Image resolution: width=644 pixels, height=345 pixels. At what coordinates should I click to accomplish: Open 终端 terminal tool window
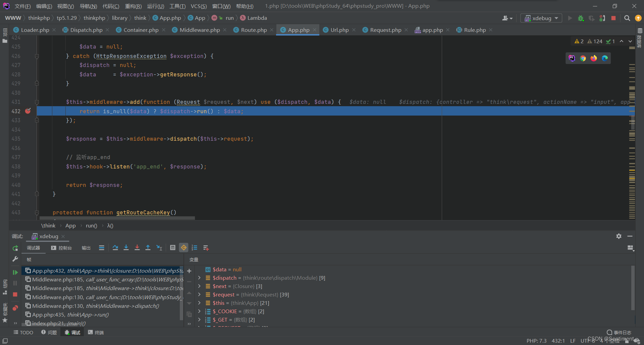[96, 332]
